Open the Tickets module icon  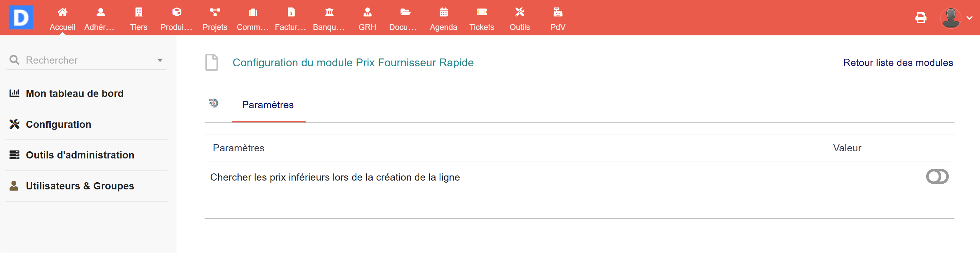coord(481,13)
